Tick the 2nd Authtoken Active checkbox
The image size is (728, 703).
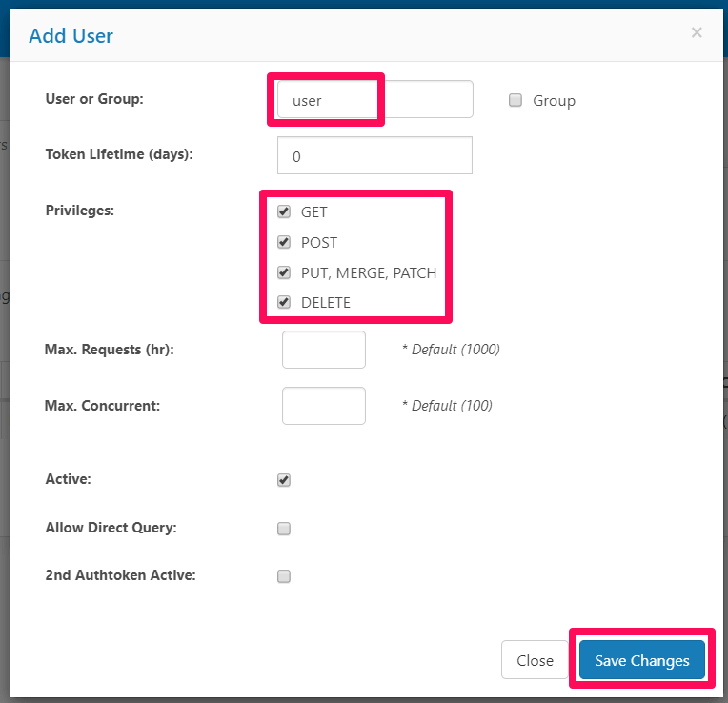click(x=284, y=576)
